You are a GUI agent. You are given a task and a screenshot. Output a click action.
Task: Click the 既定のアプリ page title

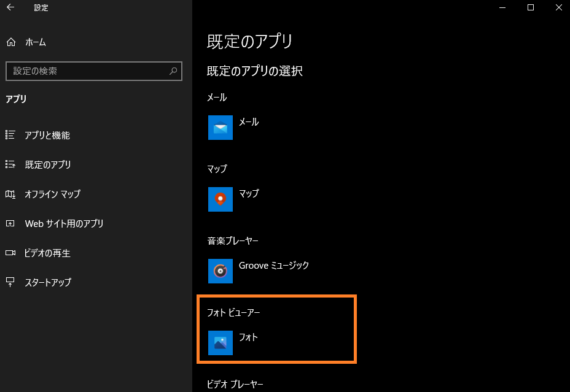point(249,41)
